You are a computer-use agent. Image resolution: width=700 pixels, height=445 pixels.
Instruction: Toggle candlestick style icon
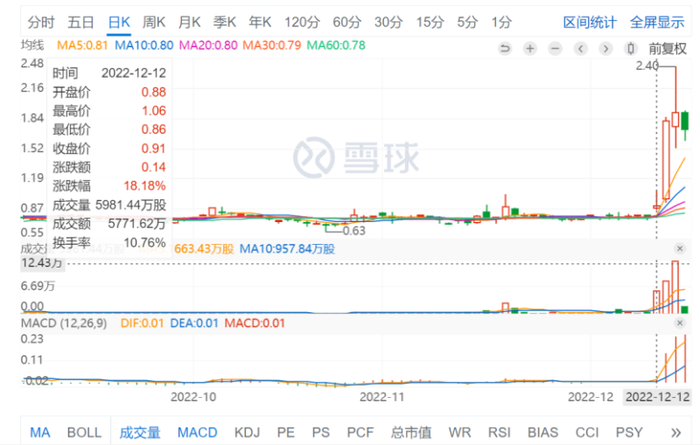[630, 48]
